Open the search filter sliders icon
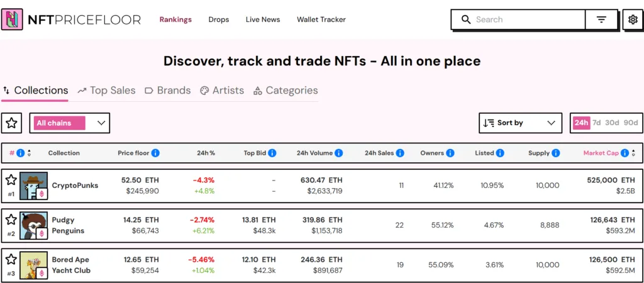The image size is (644, 283). pos(601,19)
